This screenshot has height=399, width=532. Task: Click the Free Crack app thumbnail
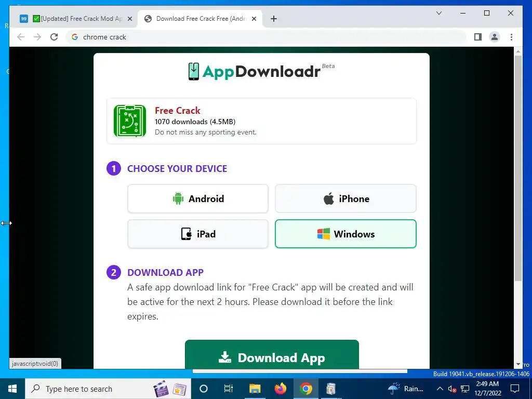coord(130,121)
